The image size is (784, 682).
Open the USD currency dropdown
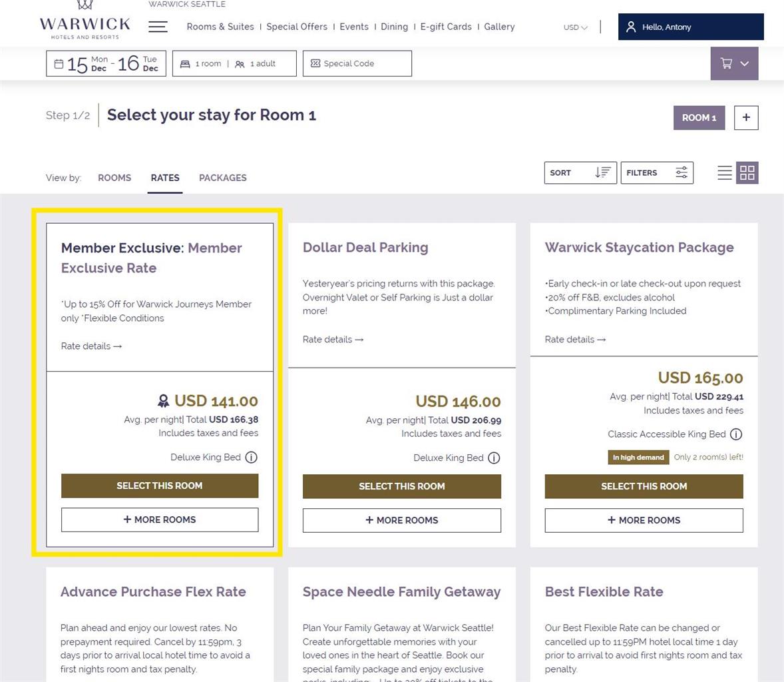point(575,27)
